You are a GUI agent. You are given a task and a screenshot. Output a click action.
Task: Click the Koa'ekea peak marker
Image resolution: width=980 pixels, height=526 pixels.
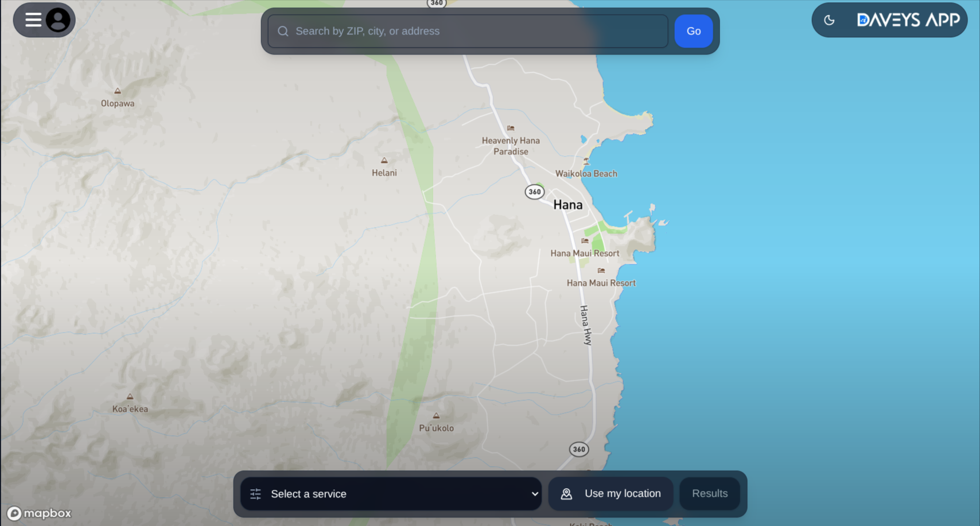pyautogui.click(x=130, y=396)
